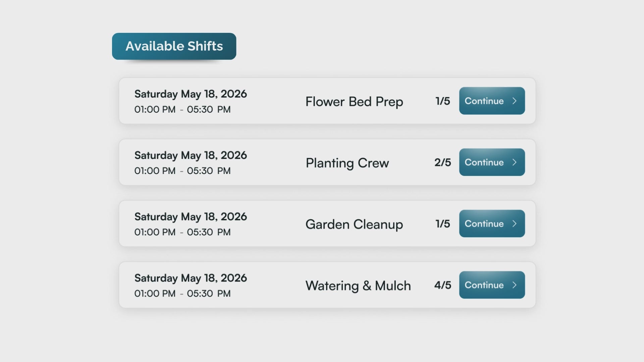Click chevron arrow on Flower Bed Prep row
Viewport: 644px width, 362px height.
(x=514, y=101)
